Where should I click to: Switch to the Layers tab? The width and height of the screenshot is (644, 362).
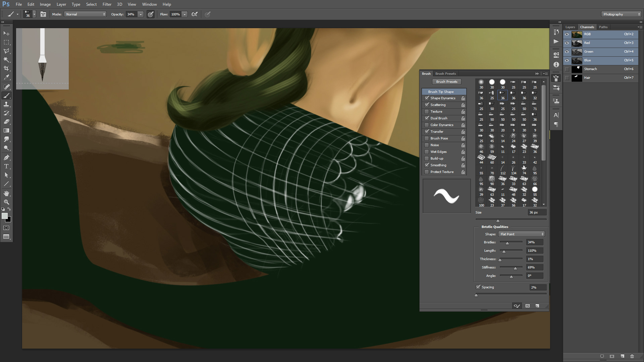[570, 27]
